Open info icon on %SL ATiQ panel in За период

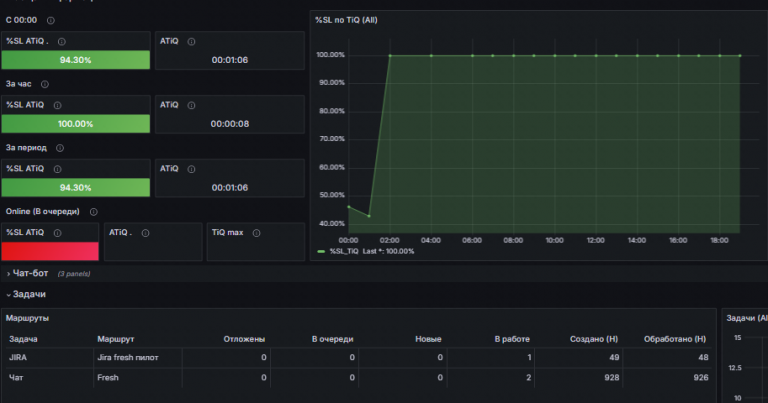tap(57, 169)
